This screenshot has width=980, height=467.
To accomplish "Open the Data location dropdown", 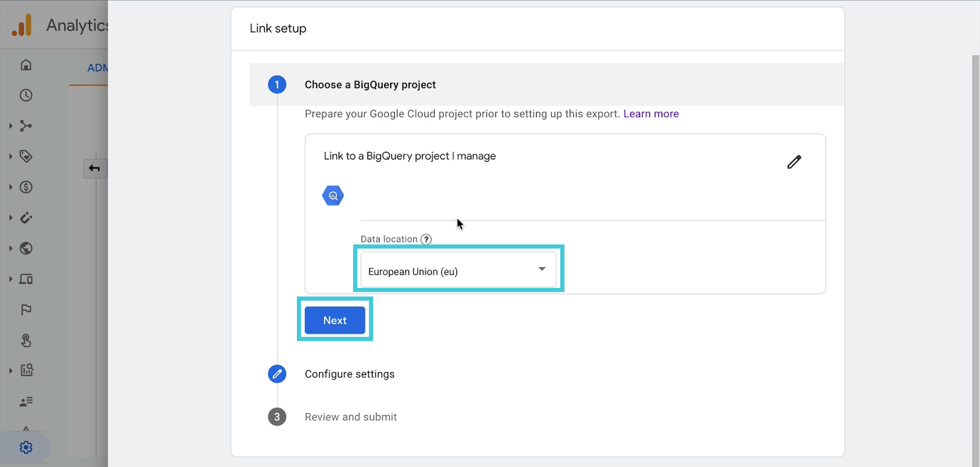I will pos(458,269).
